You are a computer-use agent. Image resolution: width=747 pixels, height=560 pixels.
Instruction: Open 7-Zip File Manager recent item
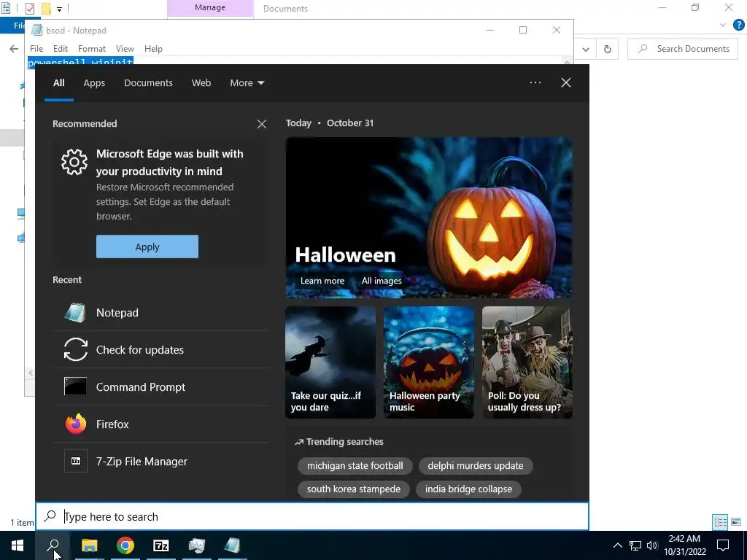[160, 461]
